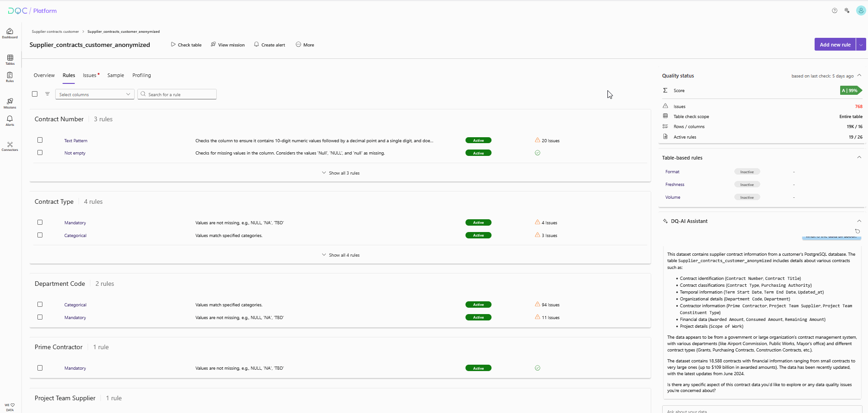
Task: Switch to the Issues tab
Action: [90, 75]
